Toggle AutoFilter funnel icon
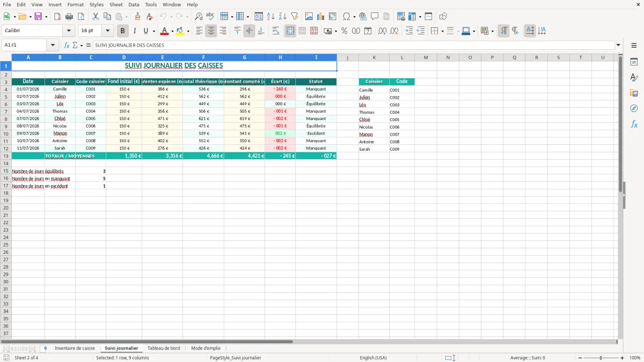The height and width of the screenshot is (362, 644). pyautogui.click(x=295, y=17)
